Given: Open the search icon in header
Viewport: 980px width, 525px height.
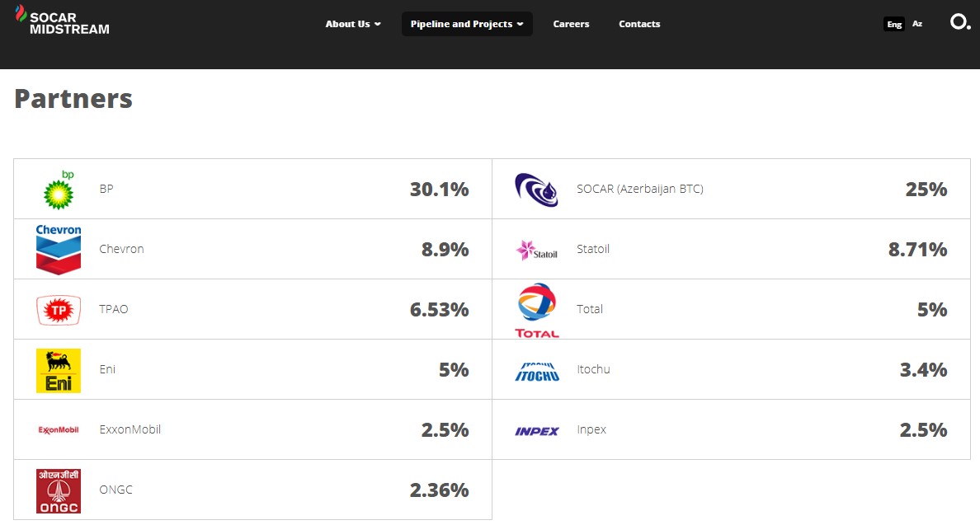Looking at the screenshot, I should tap(960, 22).
